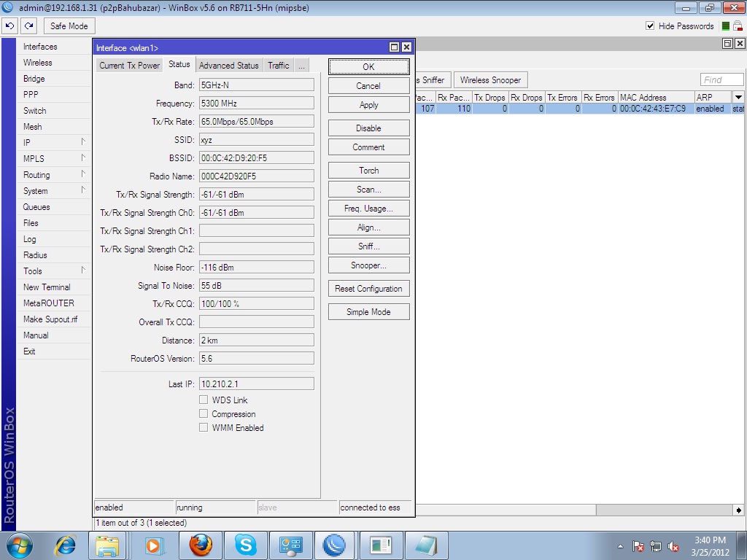
Task: Click the Torch button
Action: pyautogui.click(x=368, y=170)
